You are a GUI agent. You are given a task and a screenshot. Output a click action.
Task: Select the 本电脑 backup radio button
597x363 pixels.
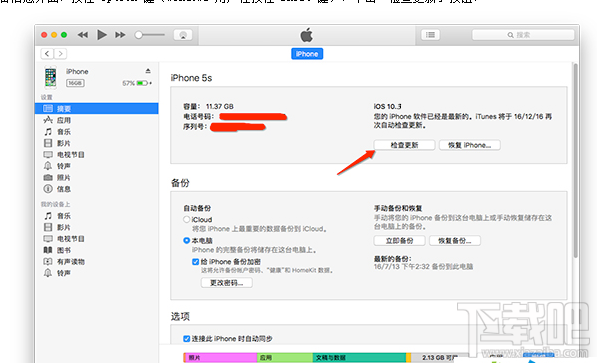pyautogui.click(x=187, y=240)
